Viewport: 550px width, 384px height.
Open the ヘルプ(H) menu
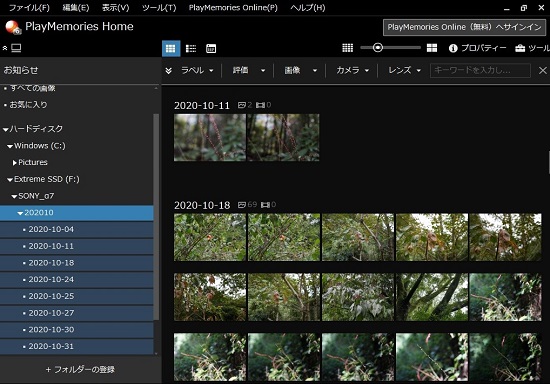point(308,8)
